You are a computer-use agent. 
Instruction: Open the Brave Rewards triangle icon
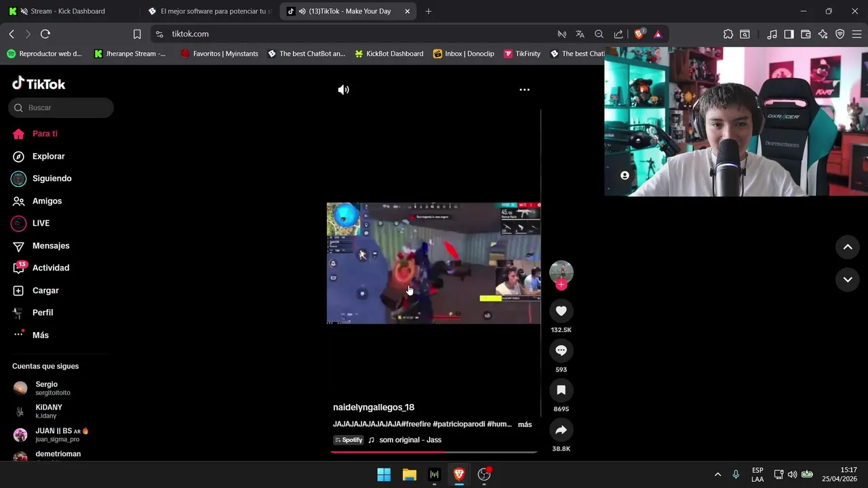click(658, 34)
